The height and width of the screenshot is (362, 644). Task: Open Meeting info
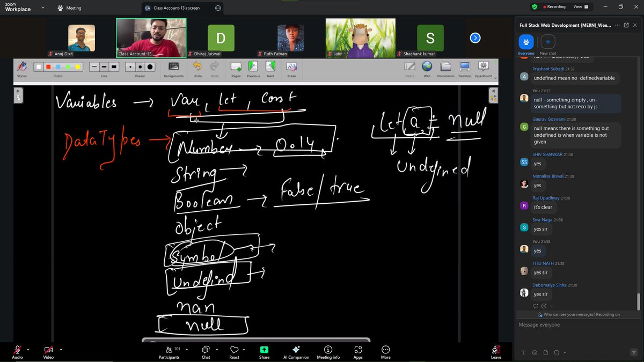[x=328, y=352]
